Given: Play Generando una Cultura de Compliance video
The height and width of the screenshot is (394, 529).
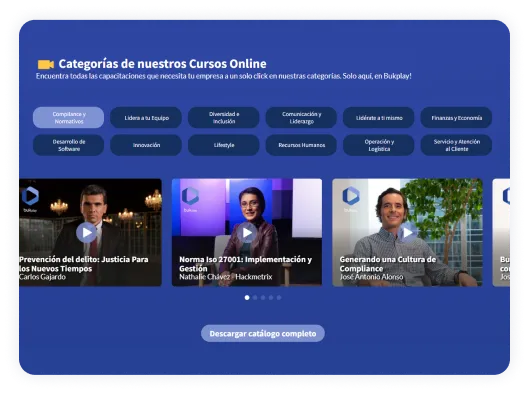Looking at the screenshot, I should 408,232.
